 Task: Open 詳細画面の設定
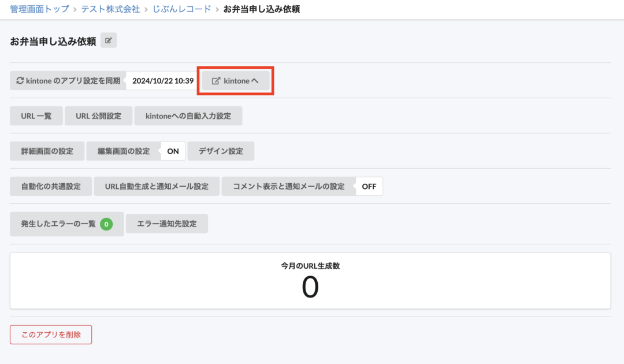47,151
